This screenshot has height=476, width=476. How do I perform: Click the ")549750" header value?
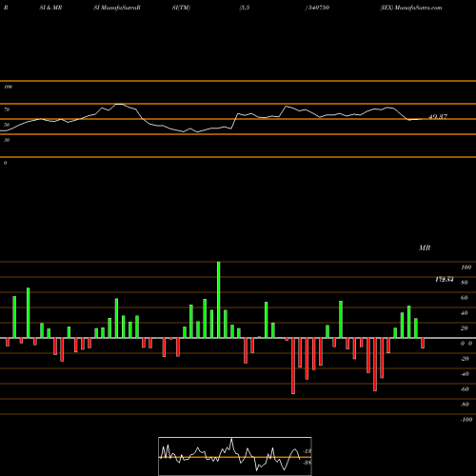click(317, 8)
